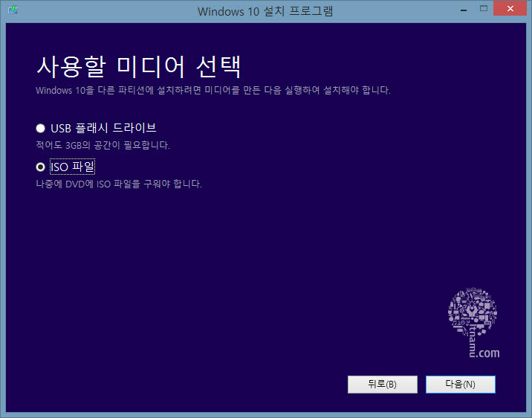Click the subtitle starting 'Windows 10을 다른 파티션에'
The width and height of the screenshot is (532, 418).
(x=213, y=90)
